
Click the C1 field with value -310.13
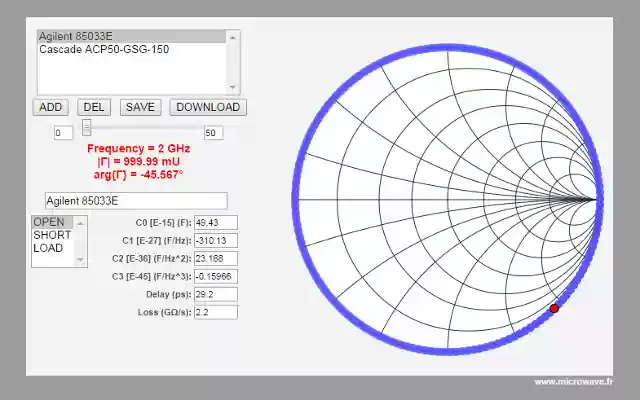click(x=216, y=241)
